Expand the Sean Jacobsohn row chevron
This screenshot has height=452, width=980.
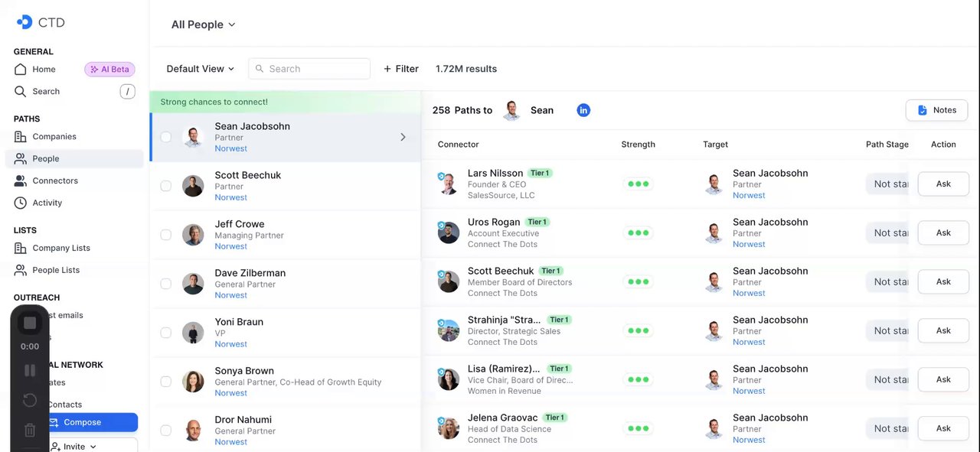[403, 137]
